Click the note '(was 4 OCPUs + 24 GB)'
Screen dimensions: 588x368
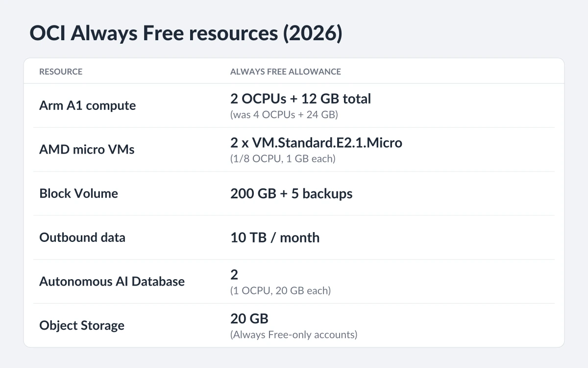point(284,115)
